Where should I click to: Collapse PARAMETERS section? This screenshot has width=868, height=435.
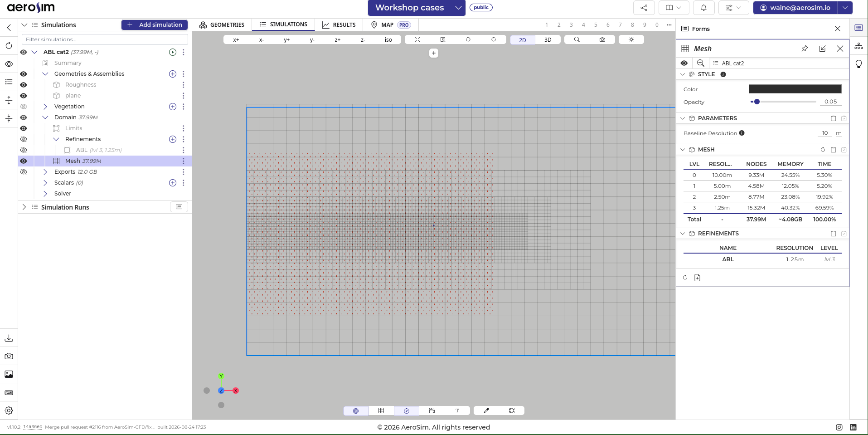(x=683, y=118)
